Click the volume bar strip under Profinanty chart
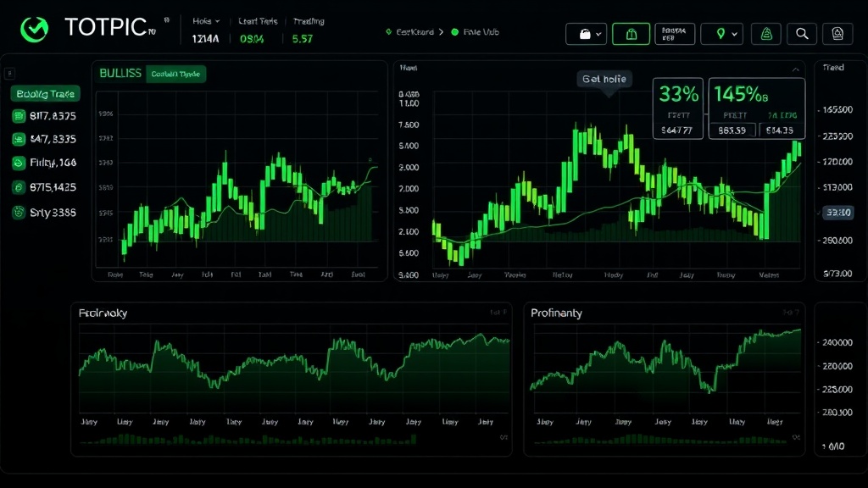The width and height of the screenshot is (868, 488). 660,440
